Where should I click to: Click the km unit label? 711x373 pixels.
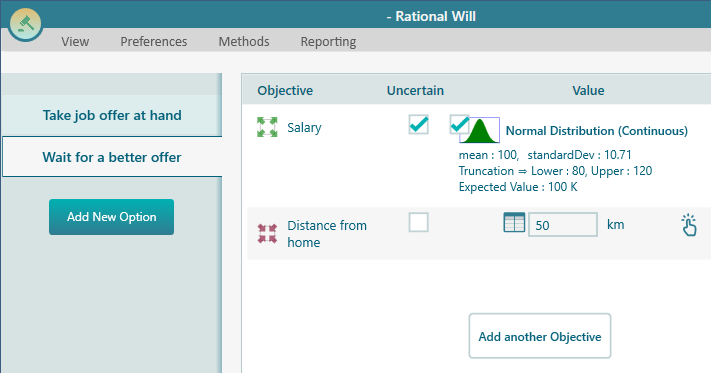[x=616, y=224]
